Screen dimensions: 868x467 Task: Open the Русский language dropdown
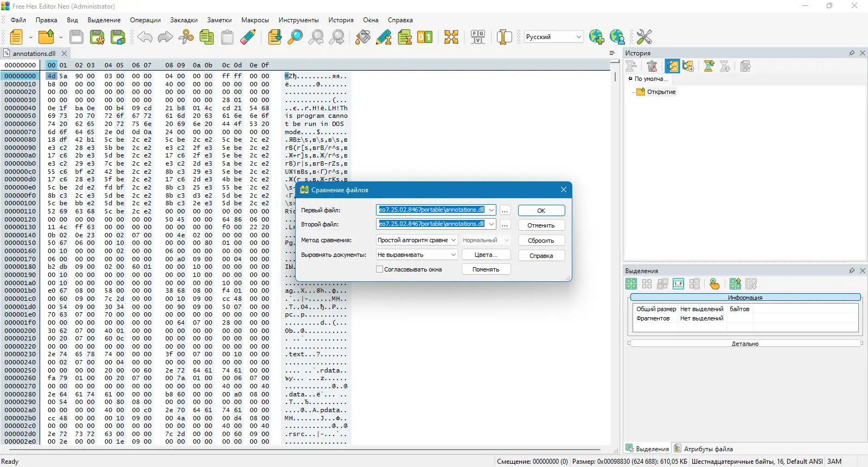coord(553,37)
